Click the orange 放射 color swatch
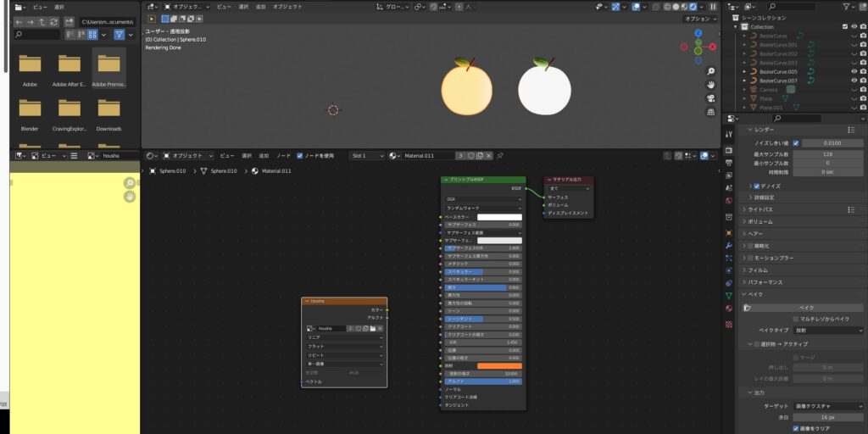Viewport: 868px width, 434px height. [499, 366]
